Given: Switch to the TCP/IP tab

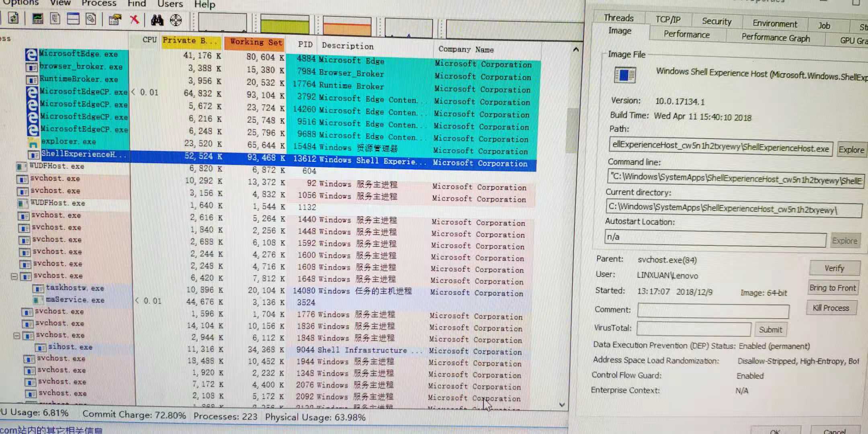Looking at the screenshot, I should 668,19.
